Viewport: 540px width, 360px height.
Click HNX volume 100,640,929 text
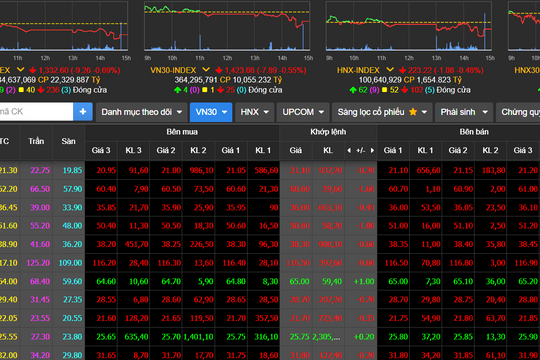point(380,80)
